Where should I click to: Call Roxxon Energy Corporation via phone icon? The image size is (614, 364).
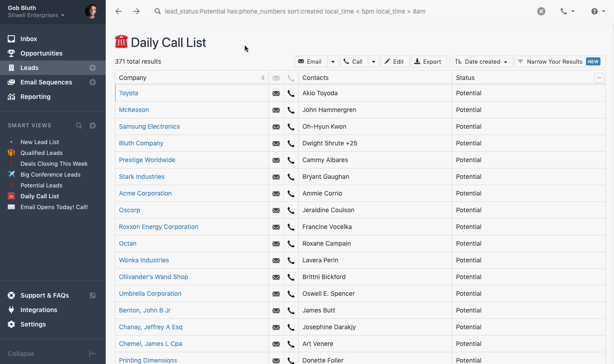point(291,227)
